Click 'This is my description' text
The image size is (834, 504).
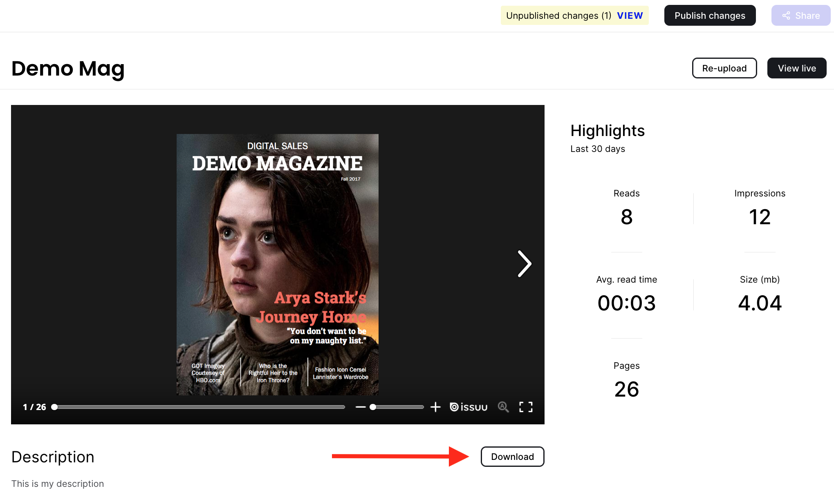tap(58, 484)
